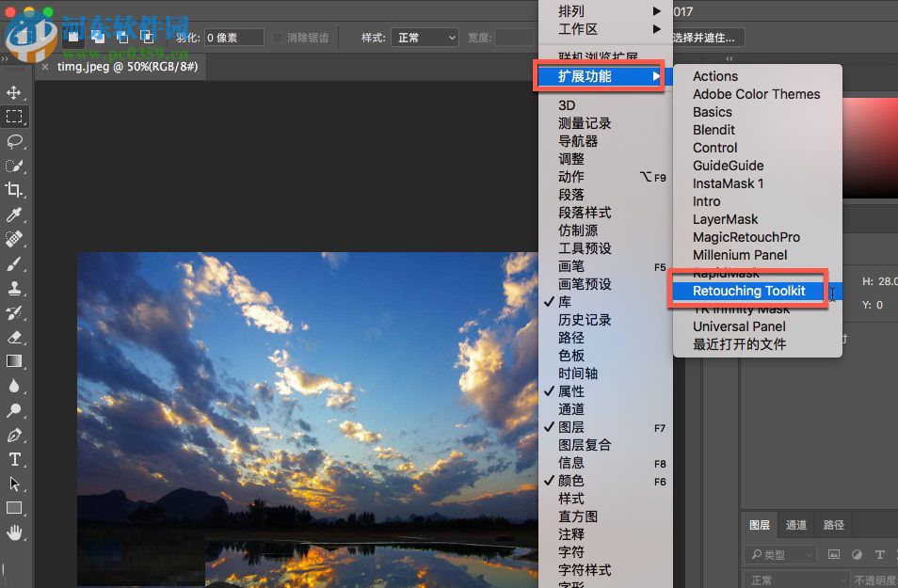This screenshot has height=588, width=898.
Task: Select the Eraser tool
Action: tap(14, 337)
